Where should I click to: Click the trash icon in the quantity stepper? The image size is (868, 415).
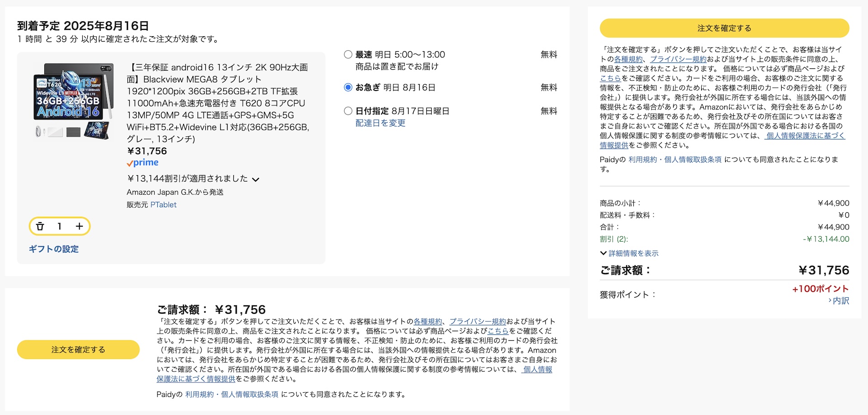40,226
